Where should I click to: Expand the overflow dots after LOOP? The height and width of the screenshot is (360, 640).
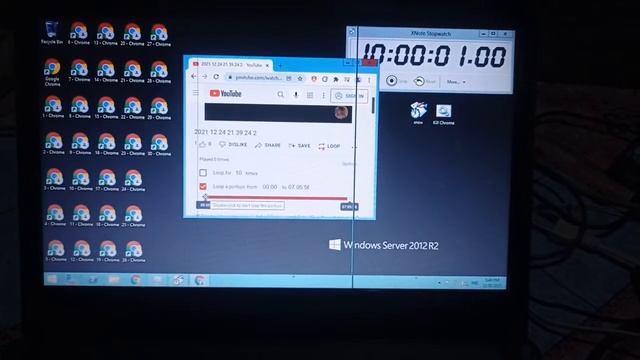[x=353, y=147]
